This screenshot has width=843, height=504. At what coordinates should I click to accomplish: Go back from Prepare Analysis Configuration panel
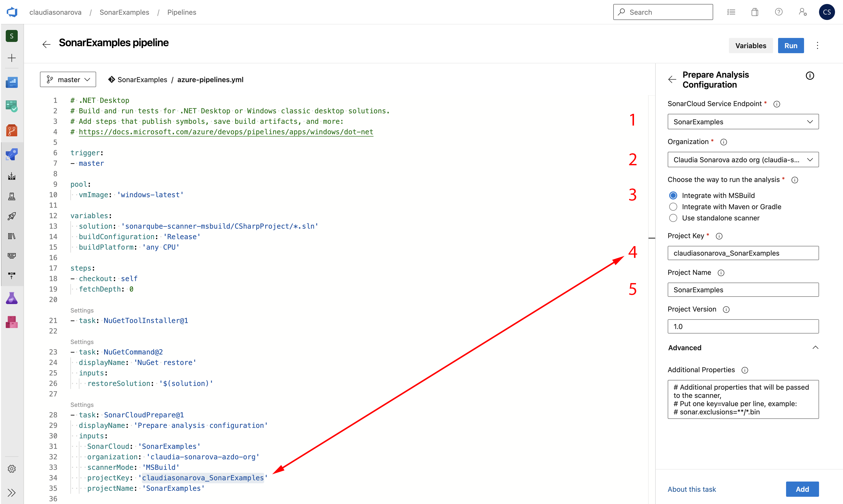pyautogui.click(x=672, y=79)
